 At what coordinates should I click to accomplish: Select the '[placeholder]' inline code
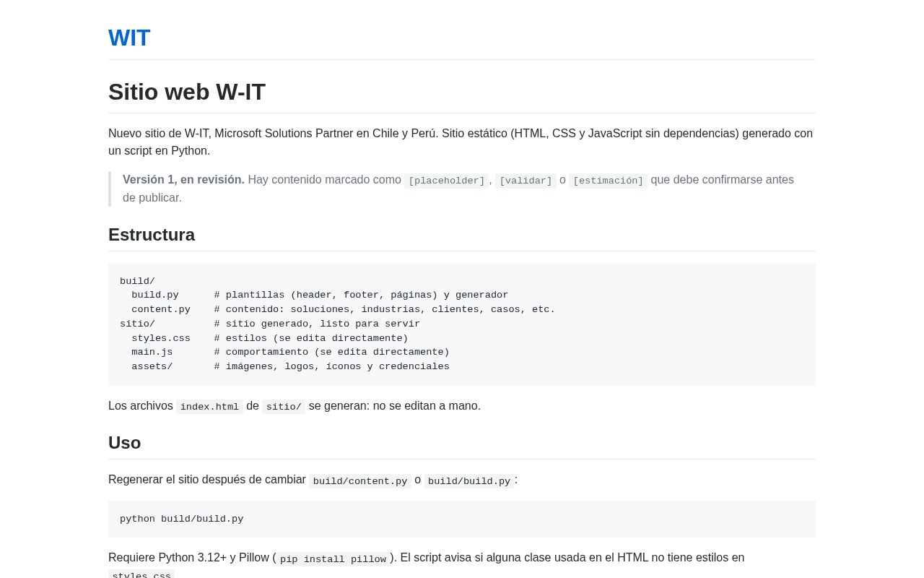point(446,181)
